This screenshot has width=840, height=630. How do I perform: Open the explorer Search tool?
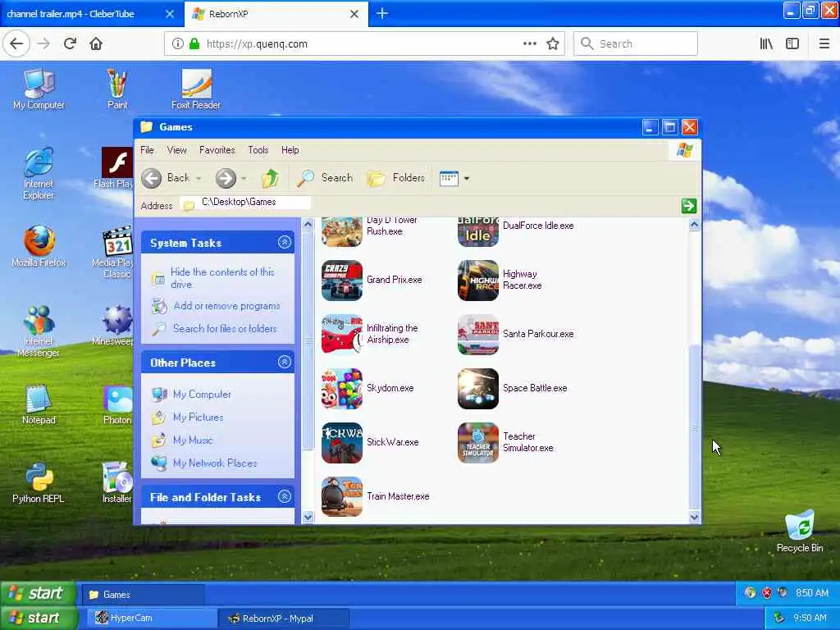click(325, 178)
